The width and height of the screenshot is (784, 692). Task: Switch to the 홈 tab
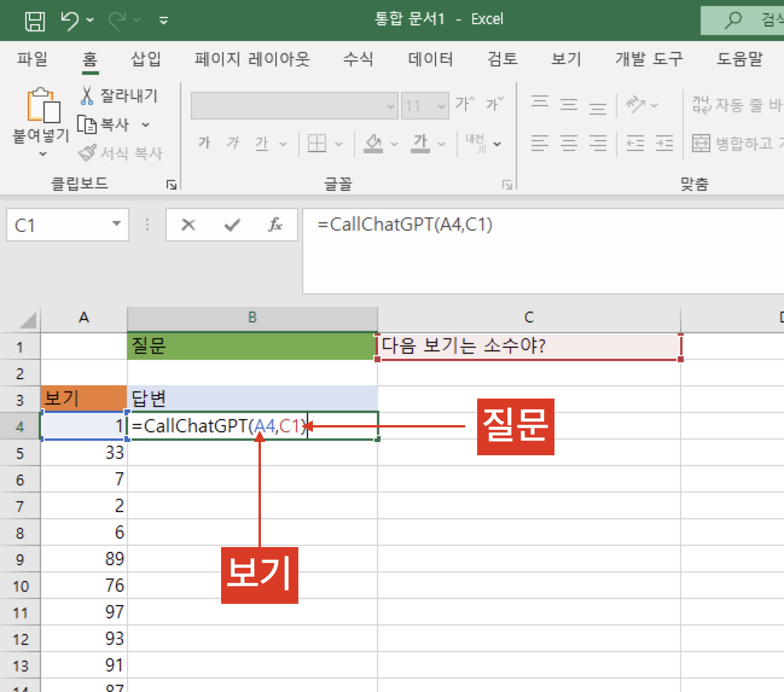(x=90, y=59)
